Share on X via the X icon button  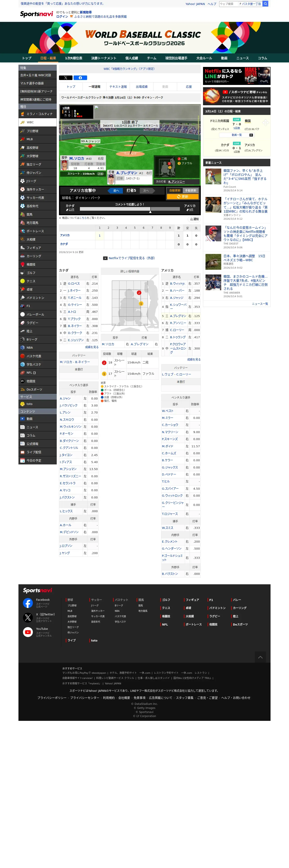coord(65,78)
